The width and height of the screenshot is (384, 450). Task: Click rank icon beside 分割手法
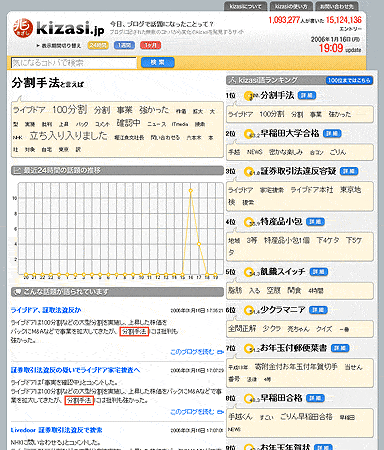click(249, 96)
